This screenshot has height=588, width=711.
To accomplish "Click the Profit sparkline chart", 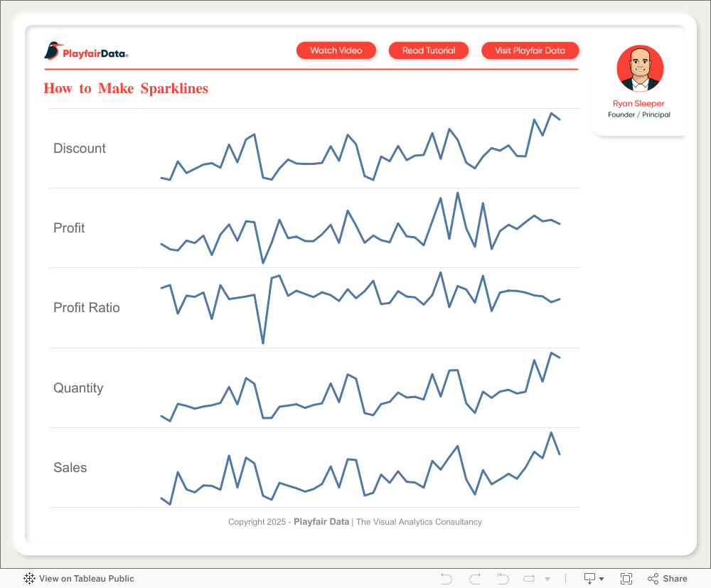I will click(x=360, y=228).
